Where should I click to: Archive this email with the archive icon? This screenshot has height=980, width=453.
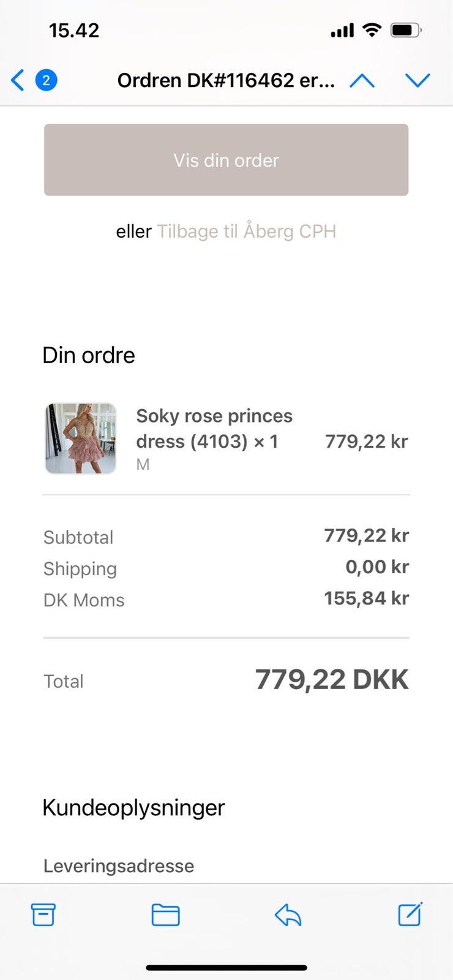pyautogui.click(x=43, y=914)
